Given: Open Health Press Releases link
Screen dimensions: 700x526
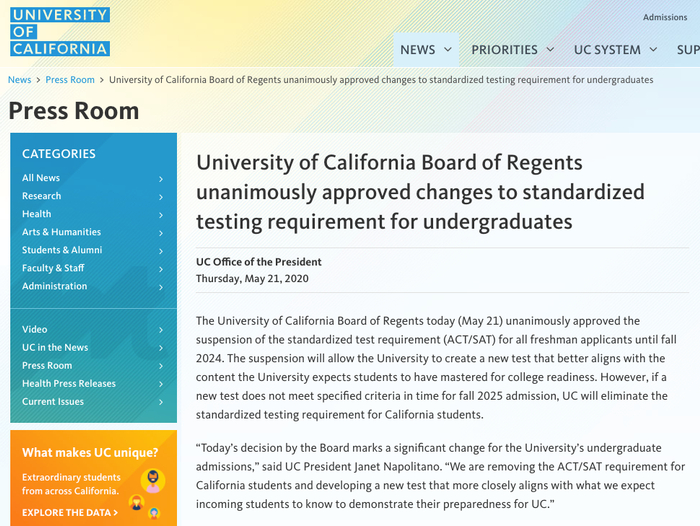Looking at the screenshot, I should pyautogui.click(x=69, y=384).
